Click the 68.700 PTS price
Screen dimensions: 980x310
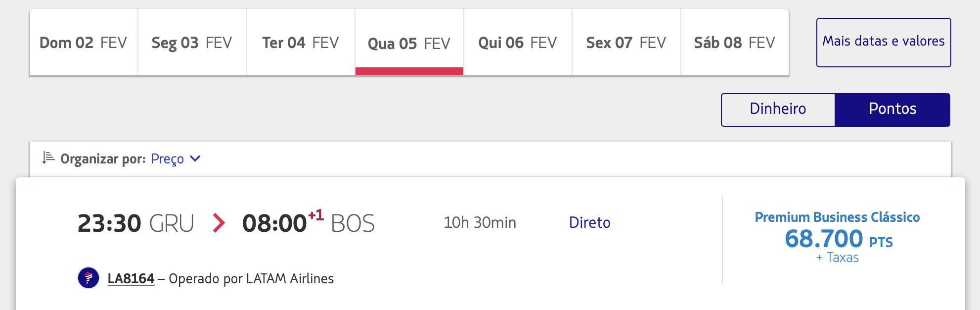839,239
